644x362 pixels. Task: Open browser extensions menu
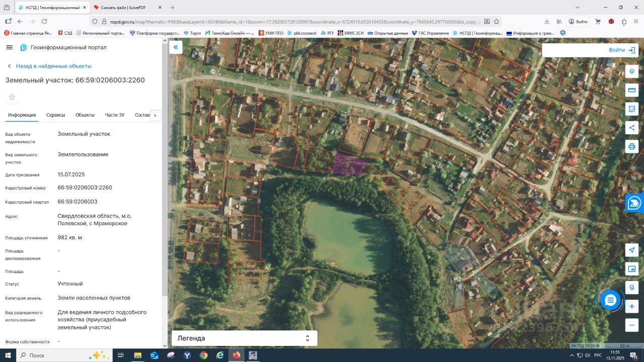624,22
